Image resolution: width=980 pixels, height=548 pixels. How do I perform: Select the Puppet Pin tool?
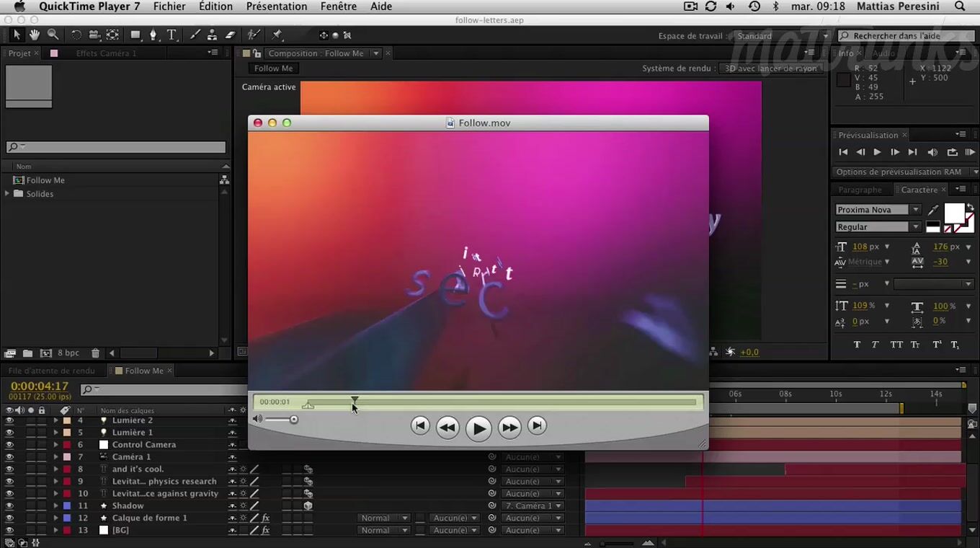tap(277, 35)
